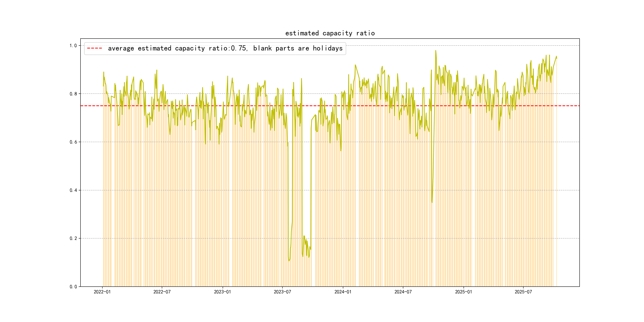Click the 0.8 y-axis tick label
Viewport: 644px width, 322px height.
tap(73, 94)
